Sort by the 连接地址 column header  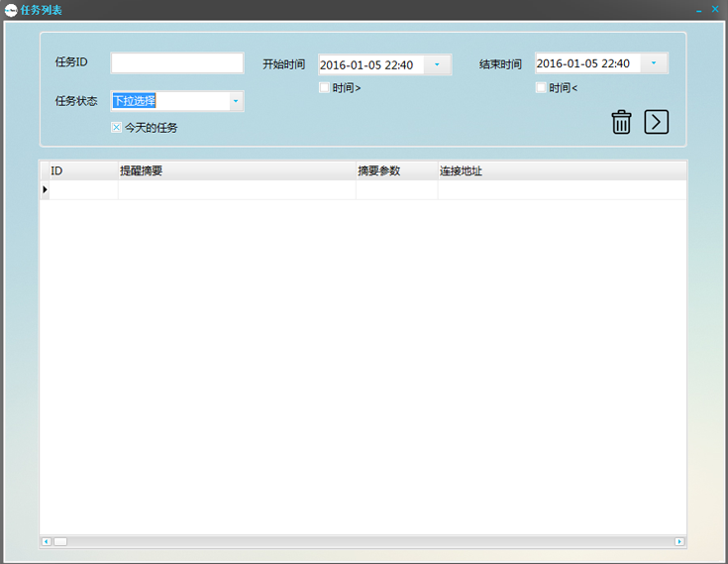(562, 170)
